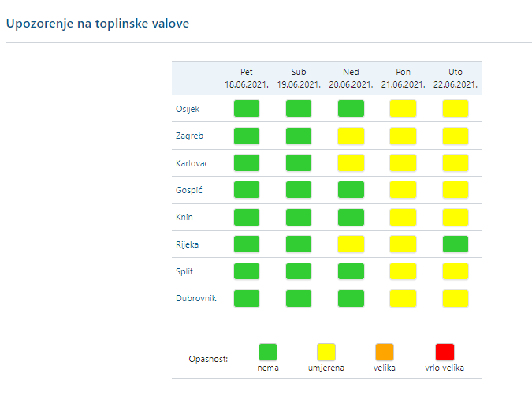Image resolution: width=532 pixels, height=403 pixels.
Task: Click Knin's green indicator for Sunday 20.06.2021
Action: tap(351, 217)
